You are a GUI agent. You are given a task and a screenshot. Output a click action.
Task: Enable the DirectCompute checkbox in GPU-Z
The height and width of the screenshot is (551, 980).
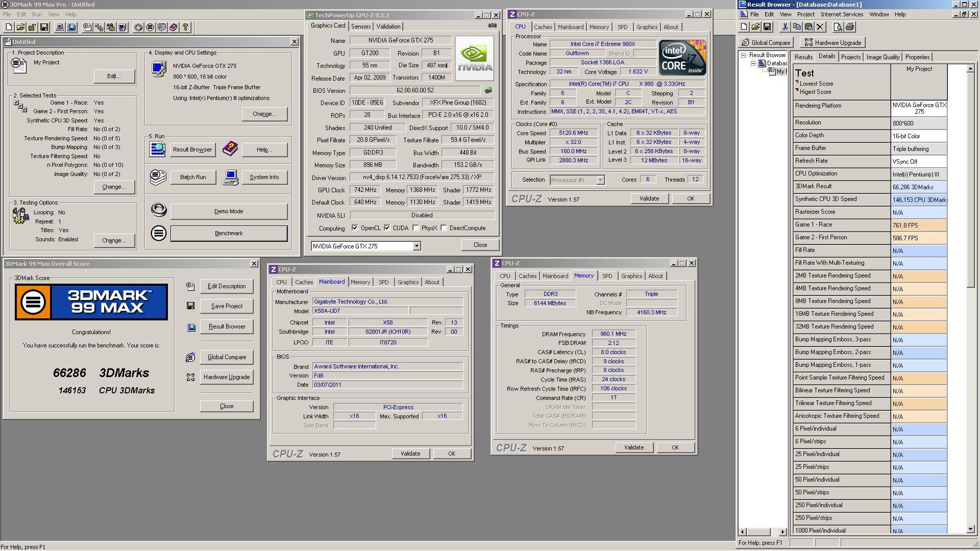[x=444, y=228]
